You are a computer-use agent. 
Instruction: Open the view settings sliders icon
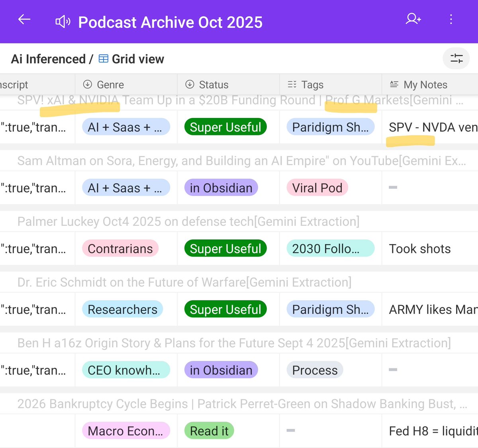point(456,59)
